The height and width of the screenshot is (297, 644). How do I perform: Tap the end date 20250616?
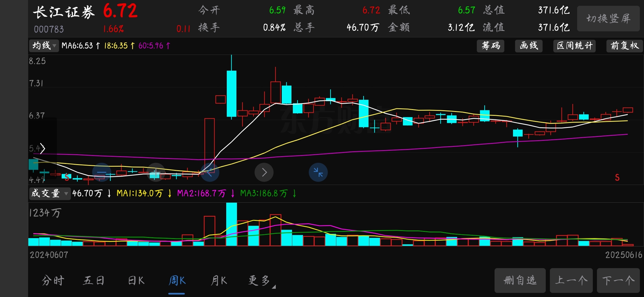pyautogui.click(x=623, y=255)
